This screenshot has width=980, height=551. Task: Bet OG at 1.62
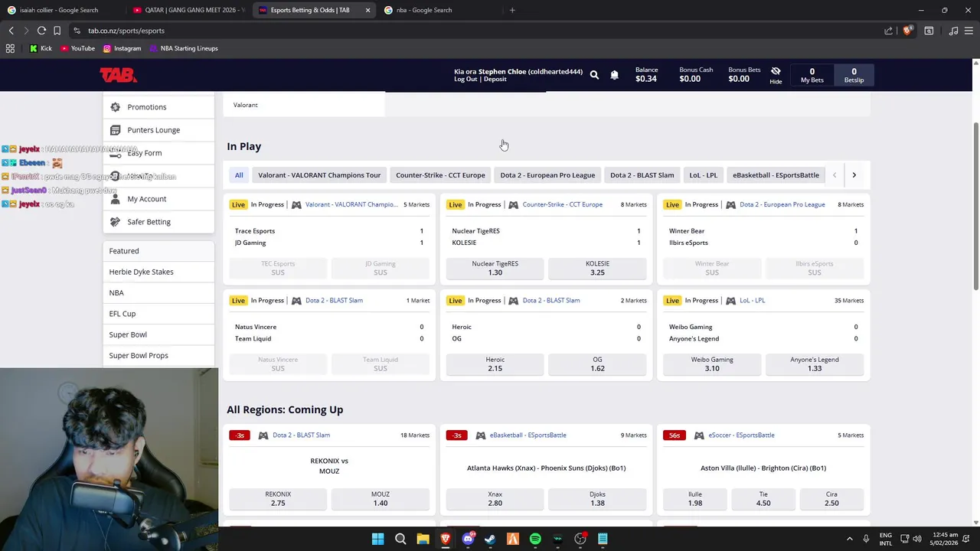tap(597, 364)
